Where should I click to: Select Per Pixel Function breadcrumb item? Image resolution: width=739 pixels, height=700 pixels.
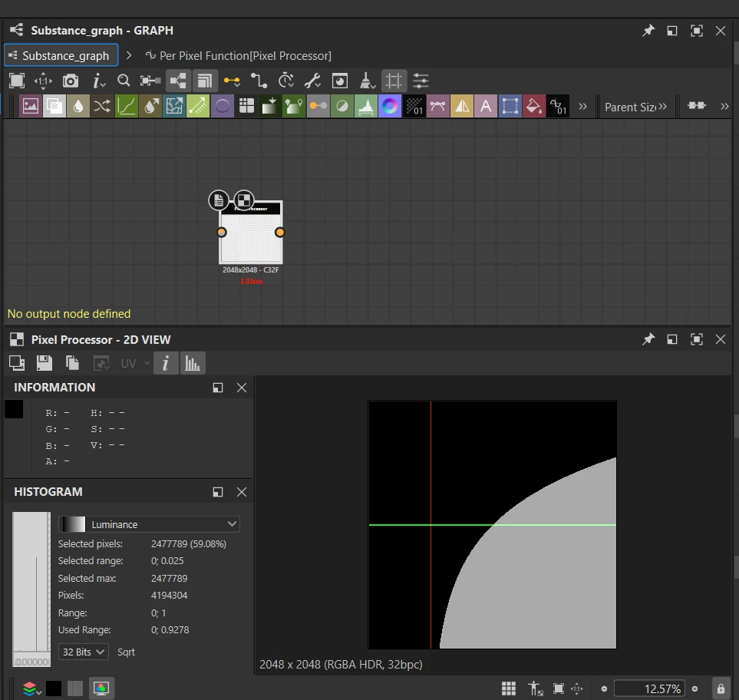(x=238, y=55)
